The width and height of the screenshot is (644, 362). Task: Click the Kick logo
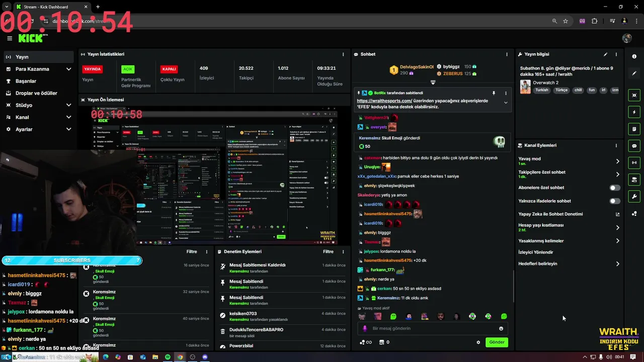33,38
